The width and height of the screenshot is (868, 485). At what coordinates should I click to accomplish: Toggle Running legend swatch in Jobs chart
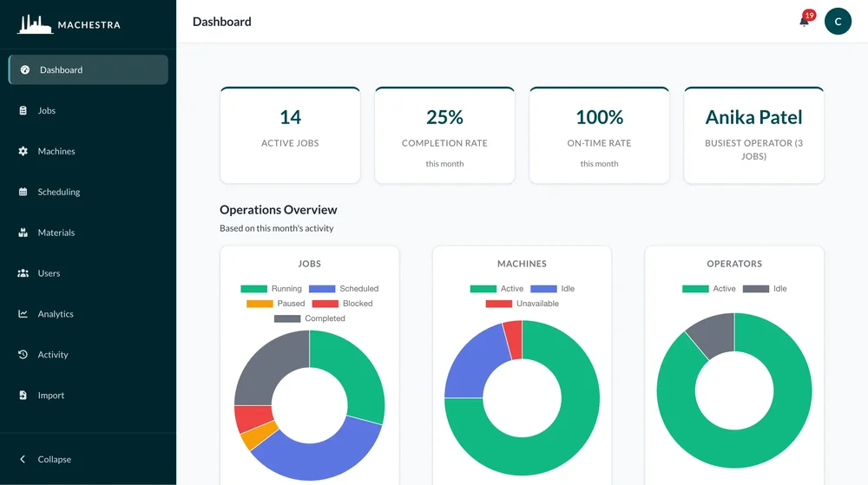point(254,289)
